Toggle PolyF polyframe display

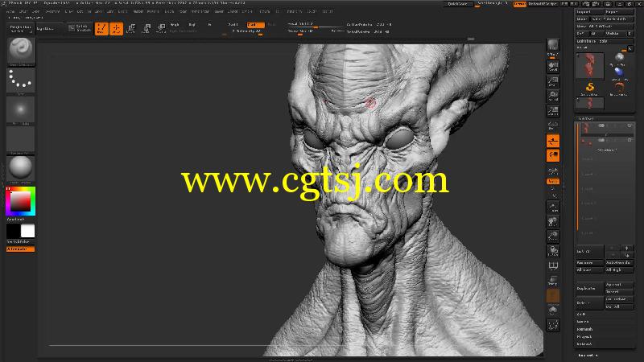553,266
